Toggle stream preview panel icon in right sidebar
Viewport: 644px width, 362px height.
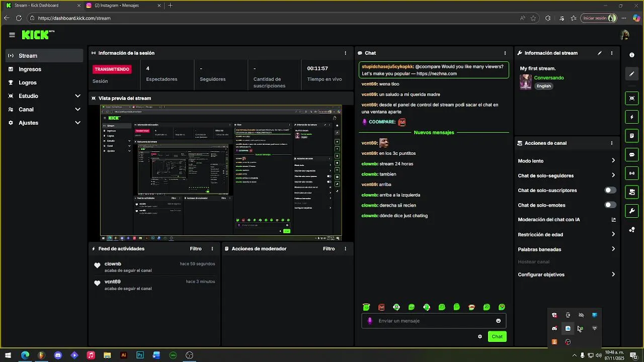(x=632, y=98)
